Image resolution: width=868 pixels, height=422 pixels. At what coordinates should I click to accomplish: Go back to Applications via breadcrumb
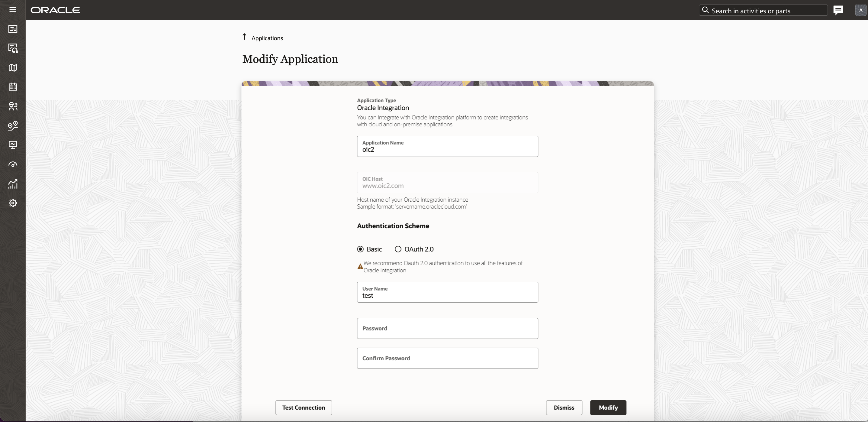coord(267,38)
